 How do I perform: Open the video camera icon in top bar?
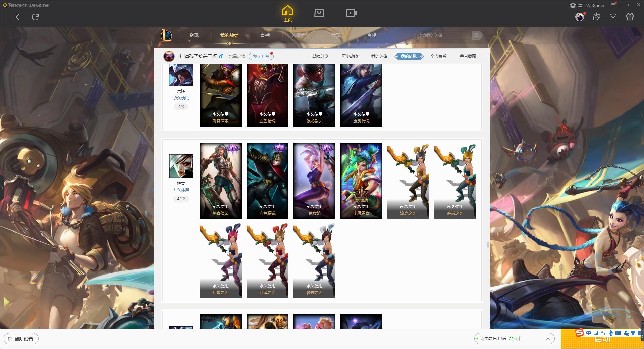point(351,13)
